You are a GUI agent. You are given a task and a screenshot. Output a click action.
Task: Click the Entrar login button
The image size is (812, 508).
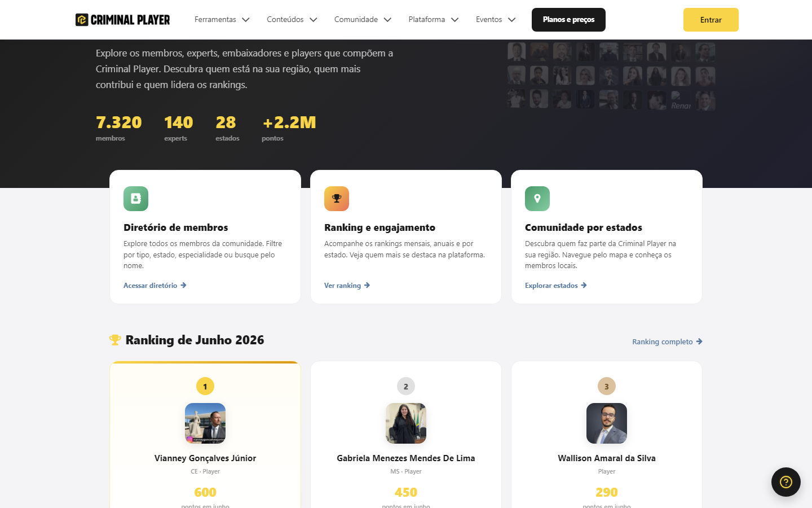[711, 20]
